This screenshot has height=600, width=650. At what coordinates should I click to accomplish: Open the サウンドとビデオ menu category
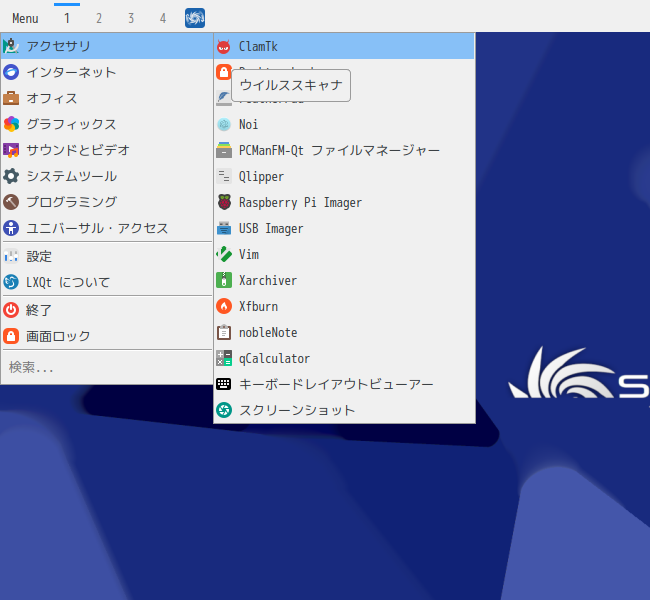(77, 150)
